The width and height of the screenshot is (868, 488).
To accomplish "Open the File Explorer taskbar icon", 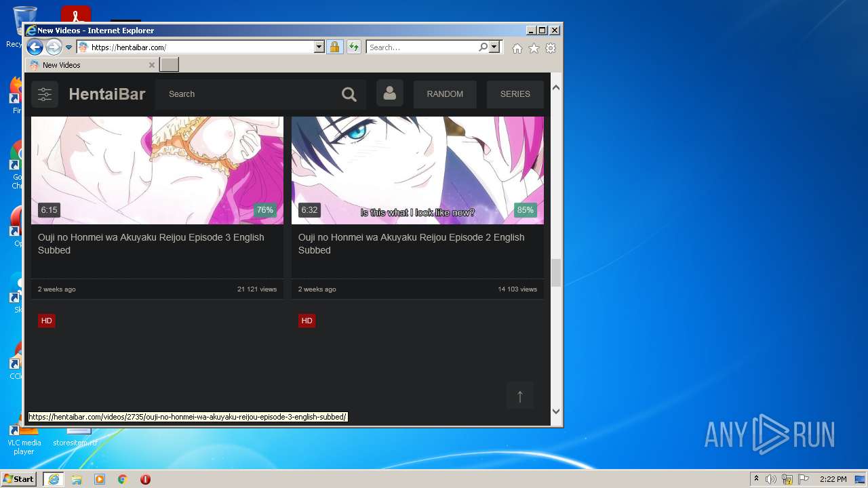I will pyautogui.click(x=77, y=479).
